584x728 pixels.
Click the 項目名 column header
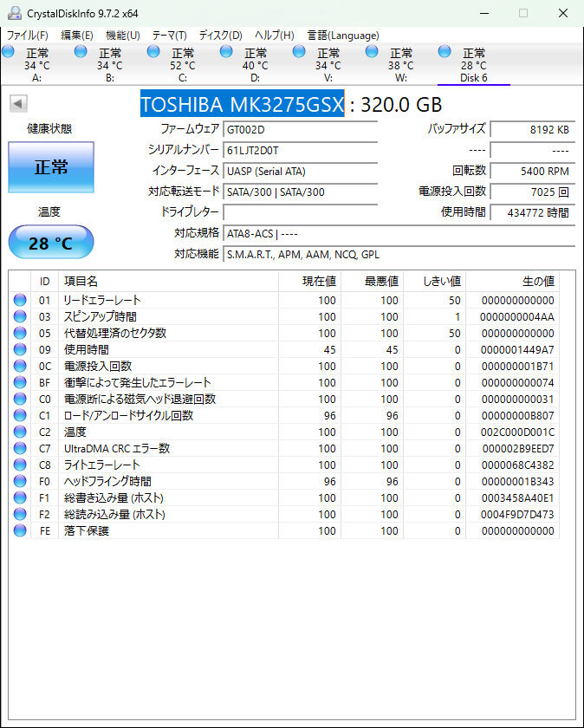point(168,282)
